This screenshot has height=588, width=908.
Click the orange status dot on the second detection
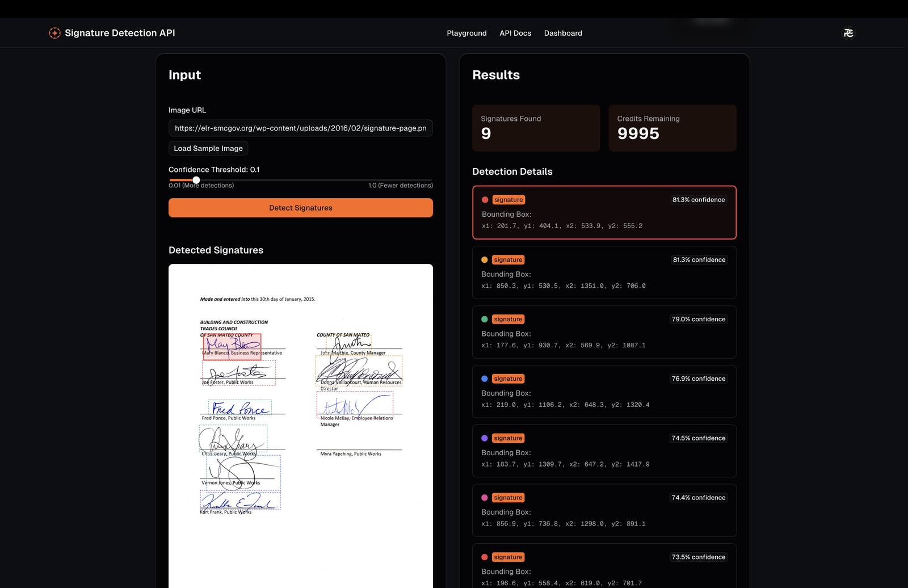(x=485, y=259)
